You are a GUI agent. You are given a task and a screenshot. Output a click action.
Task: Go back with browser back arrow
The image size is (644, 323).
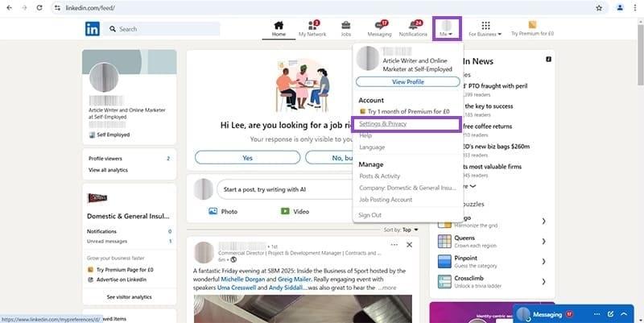click(10, 8)
